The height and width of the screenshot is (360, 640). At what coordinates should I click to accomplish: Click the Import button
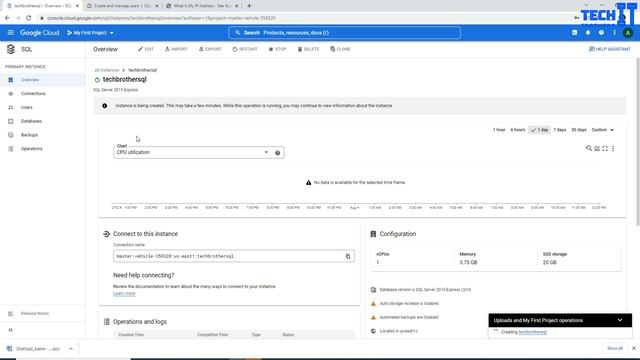tap(176, 49)
